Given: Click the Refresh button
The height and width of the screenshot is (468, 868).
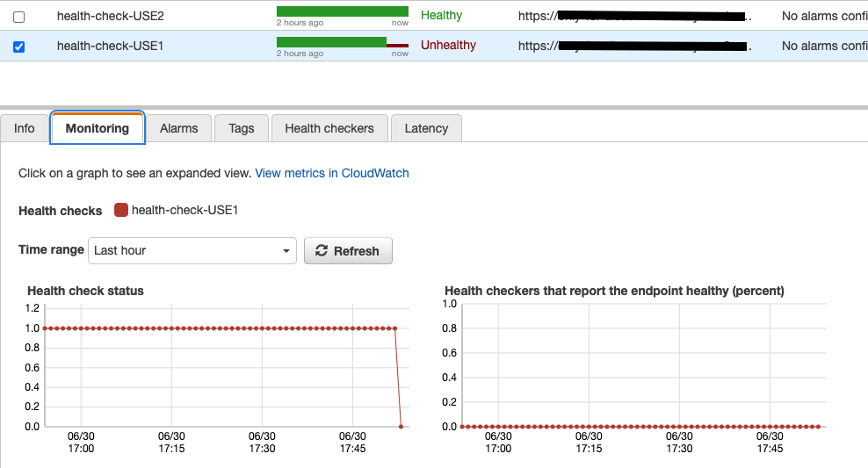Looking at the screenshot, I should tap(348, 250).
